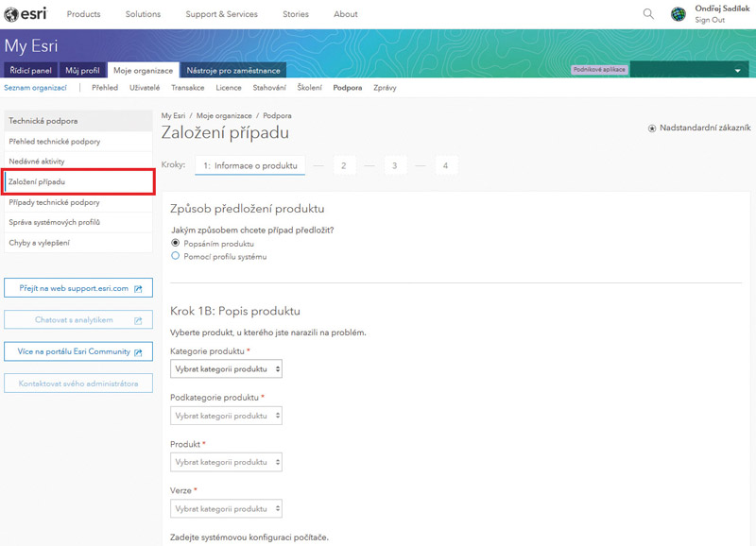Open the Uživatelé sub-navigation item
This screenshot has height=546, width=756.
[x=145, y=88]
